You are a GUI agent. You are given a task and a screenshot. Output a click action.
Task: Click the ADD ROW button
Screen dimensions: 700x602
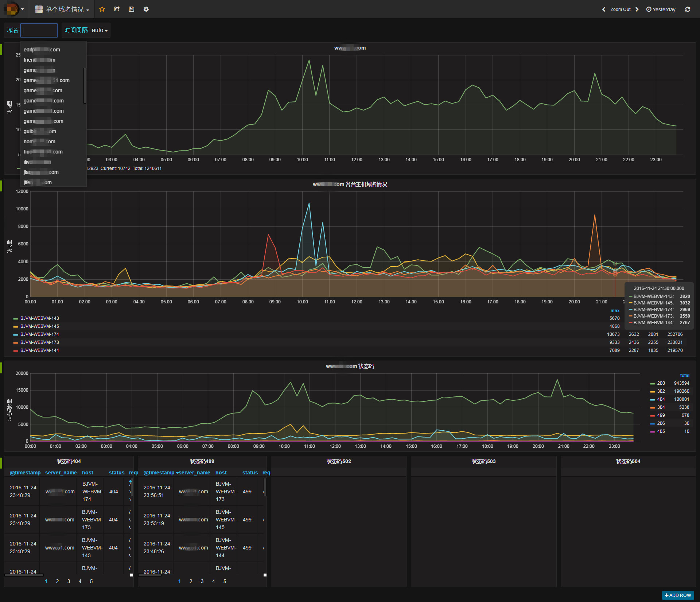coord(678,595)
